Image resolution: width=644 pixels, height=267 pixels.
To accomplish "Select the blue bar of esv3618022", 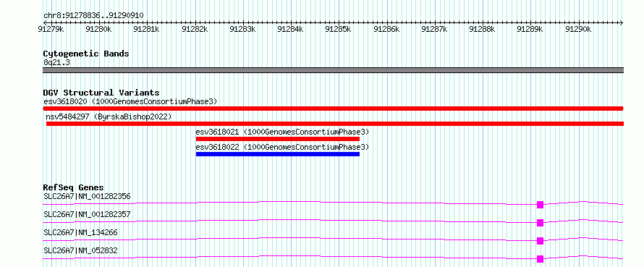I will 278,154.
